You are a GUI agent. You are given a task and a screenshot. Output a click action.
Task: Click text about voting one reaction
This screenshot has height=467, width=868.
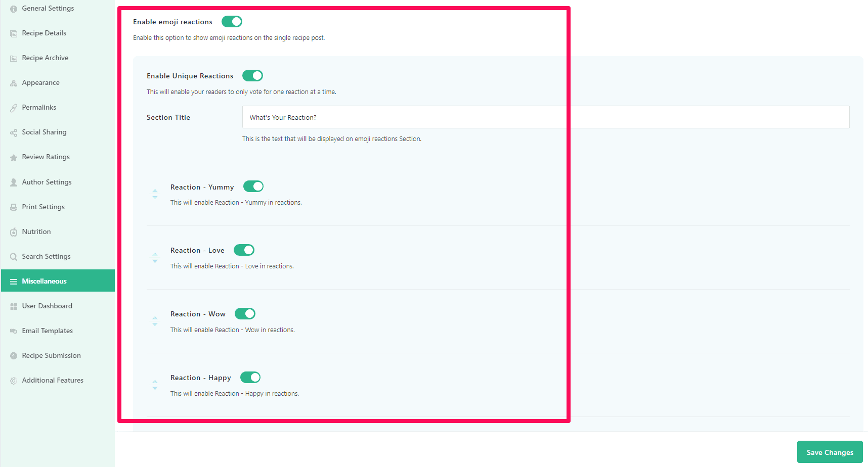click(241, 92)
